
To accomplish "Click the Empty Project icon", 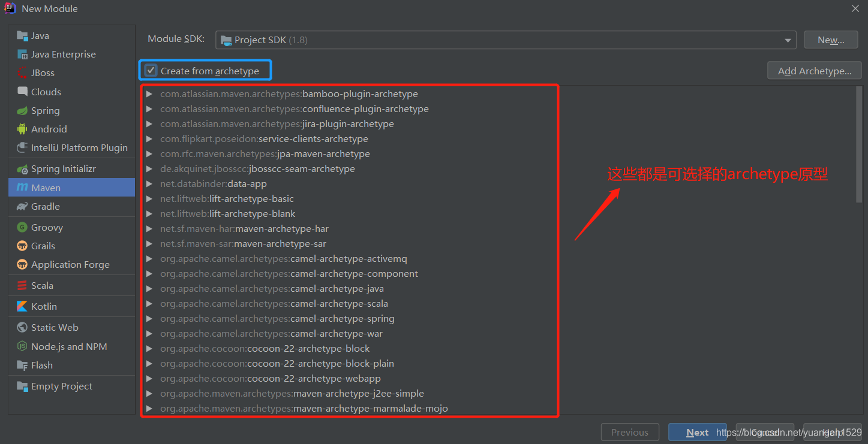I will tap(22, 386).
